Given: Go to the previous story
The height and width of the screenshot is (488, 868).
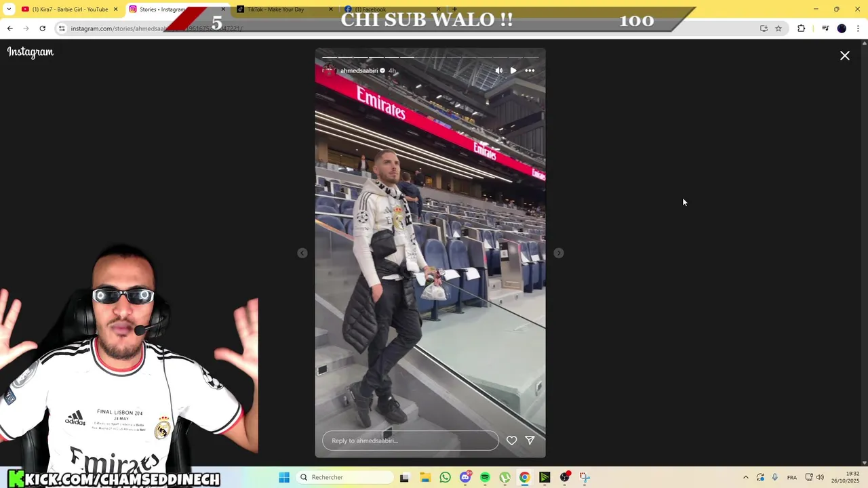Looking at the screenshot, I should [x=302, y=253].
